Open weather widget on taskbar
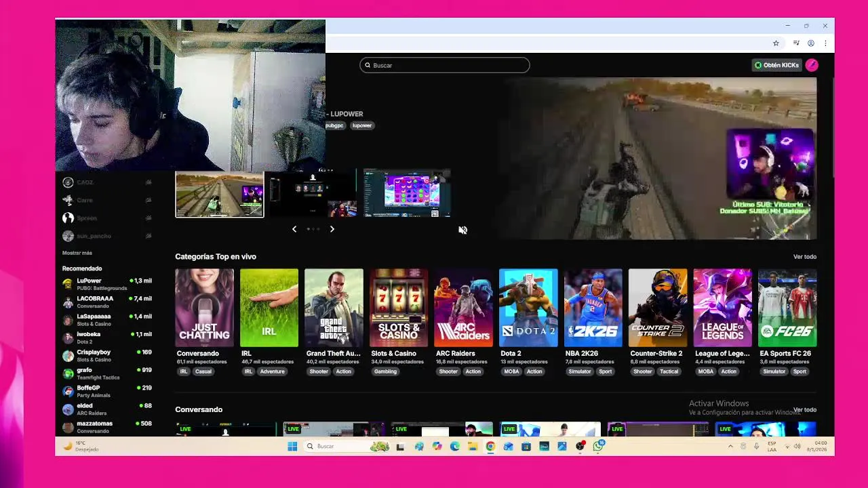This screenshot has width=868, height=488. [82, 446]
